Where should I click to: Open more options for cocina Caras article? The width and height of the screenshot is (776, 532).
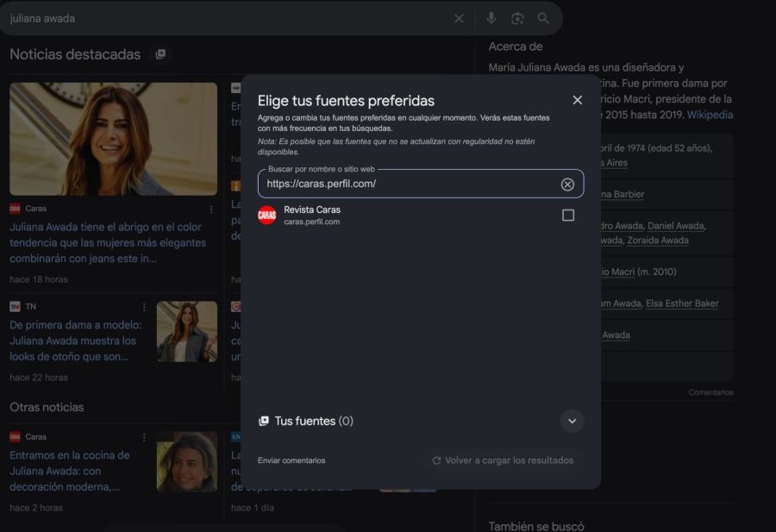coord(144,437)
